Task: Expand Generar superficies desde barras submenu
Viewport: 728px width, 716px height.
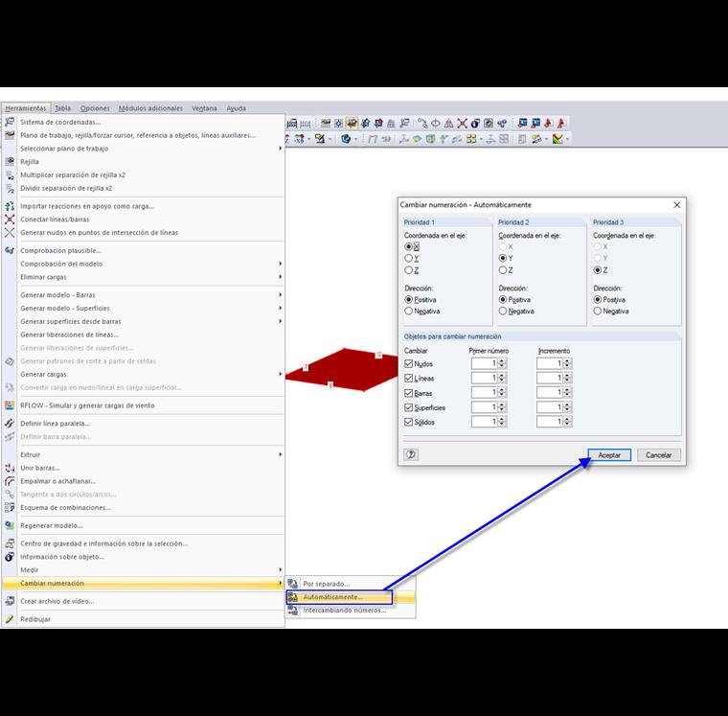Action: [280, 321]
